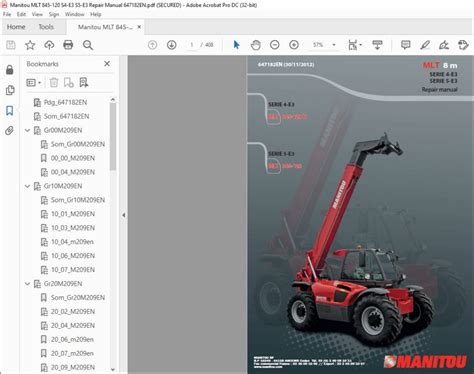Viewport: 474px width, 374px height.
Task: Select the Manitou MLT 845 document tab
Action: click(105, 27)
